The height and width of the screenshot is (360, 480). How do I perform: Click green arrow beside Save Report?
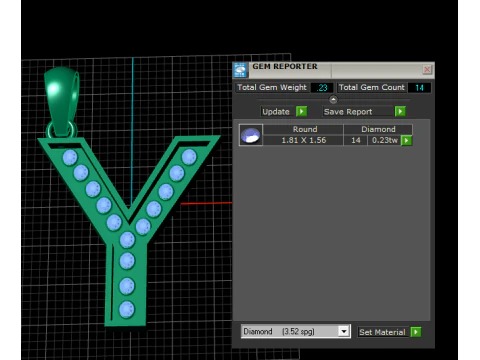(400, 111)
